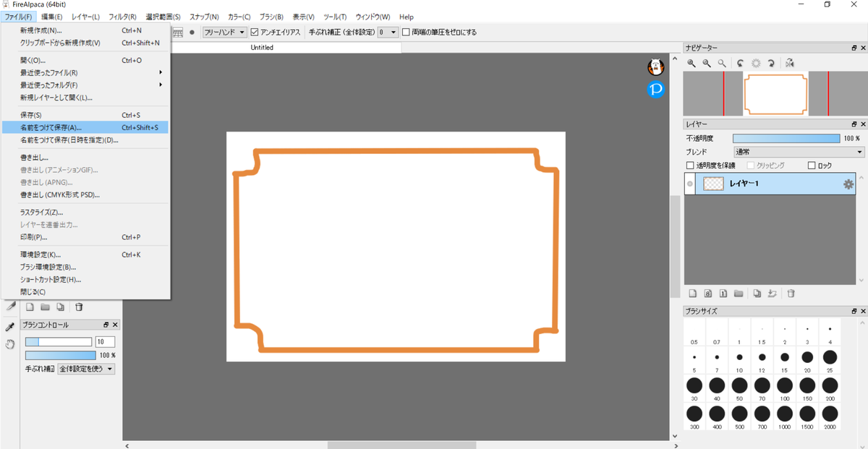
Task: Toggle アンチエイリアス checkbox
Action: (255, 32)
